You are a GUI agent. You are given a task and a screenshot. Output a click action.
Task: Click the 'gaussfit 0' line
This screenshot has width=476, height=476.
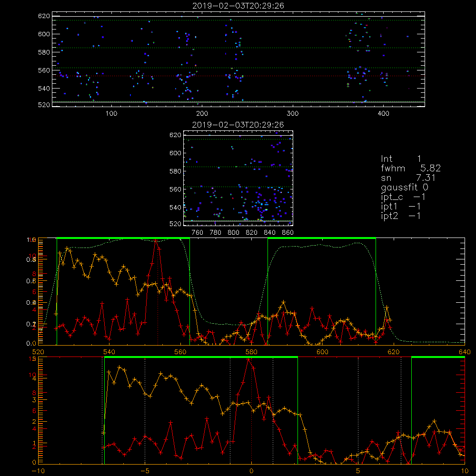404,187
